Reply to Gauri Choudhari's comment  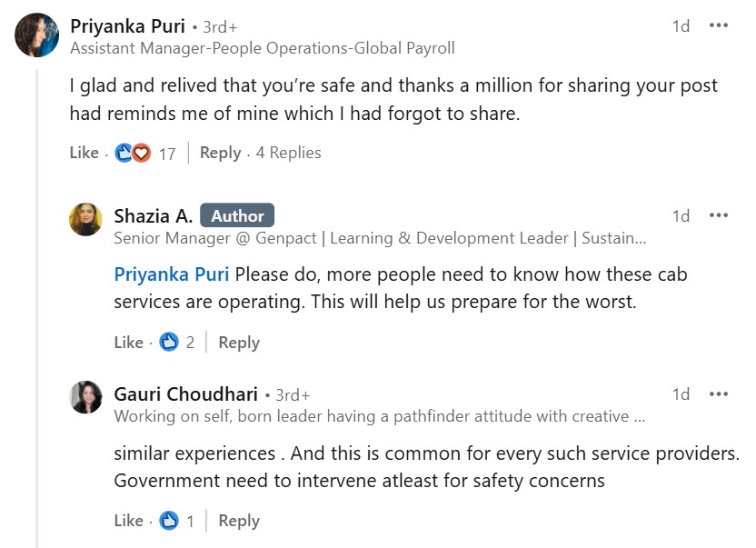pyautogui.click(x=239, y=521)
